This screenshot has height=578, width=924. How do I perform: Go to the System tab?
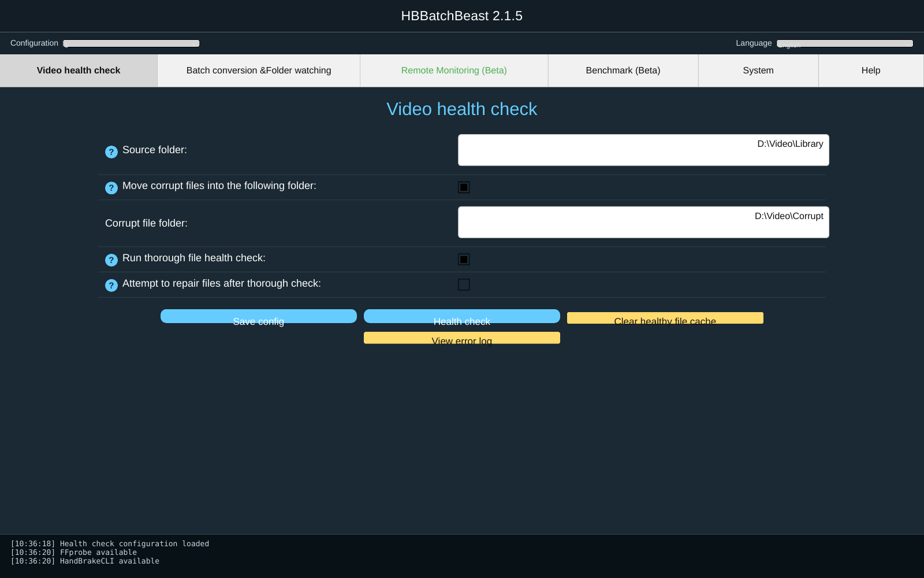(758, 71)
